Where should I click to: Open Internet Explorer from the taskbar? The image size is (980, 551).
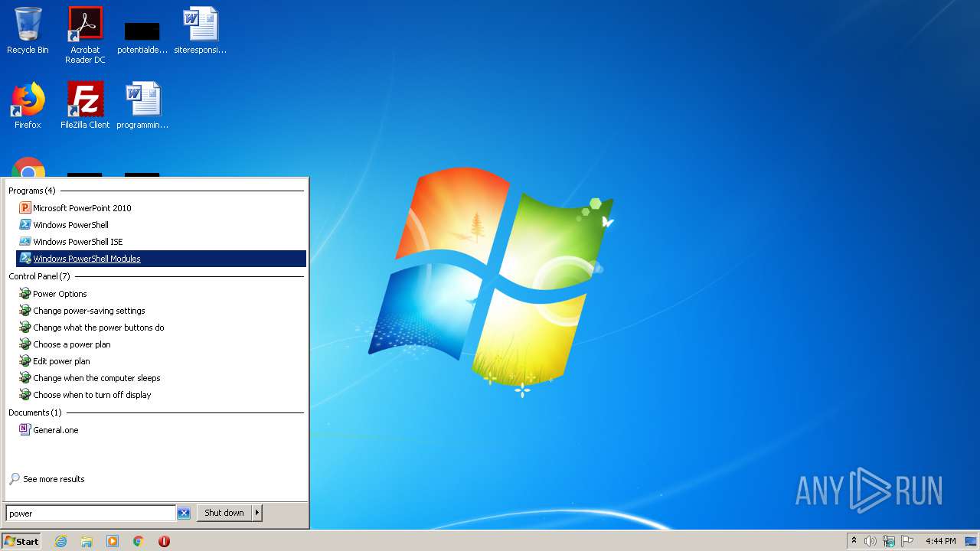[61, 541]
